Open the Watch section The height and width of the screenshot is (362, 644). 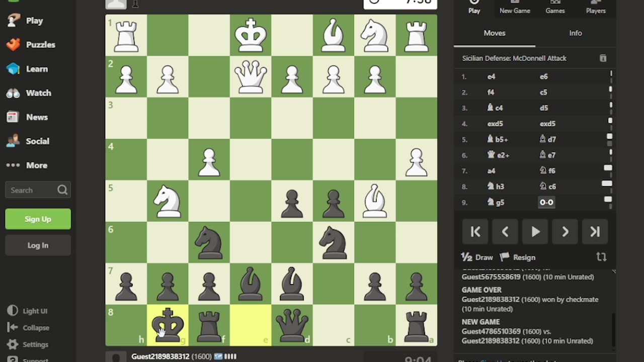[29, 93]
